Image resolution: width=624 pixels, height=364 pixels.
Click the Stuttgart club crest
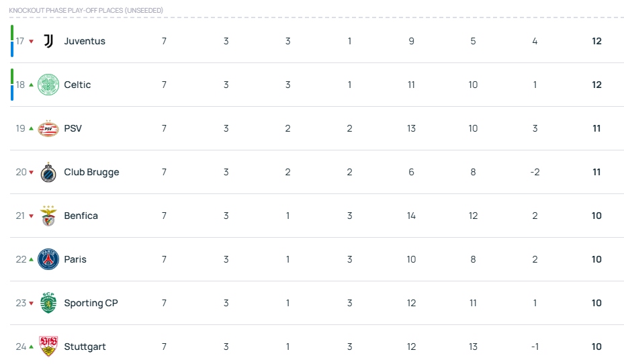tap(48, 347)
